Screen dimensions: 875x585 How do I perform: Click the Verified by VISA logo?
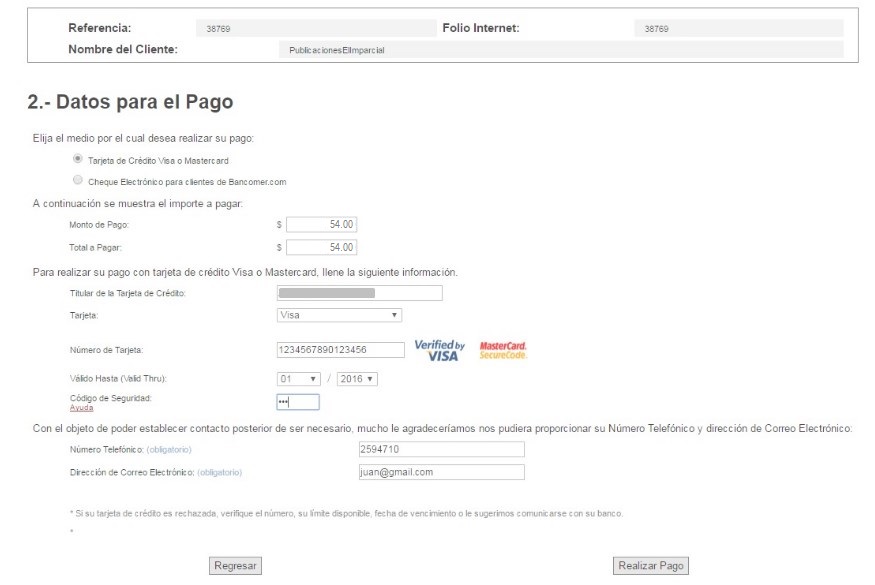tap(439, 350)
